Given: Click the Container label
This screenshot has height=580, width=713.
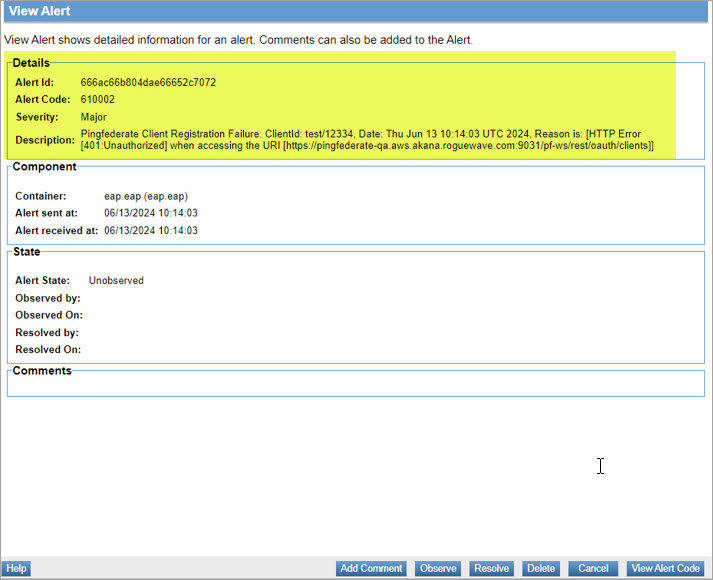Looking at the screenshot, I should pos(41,196).
